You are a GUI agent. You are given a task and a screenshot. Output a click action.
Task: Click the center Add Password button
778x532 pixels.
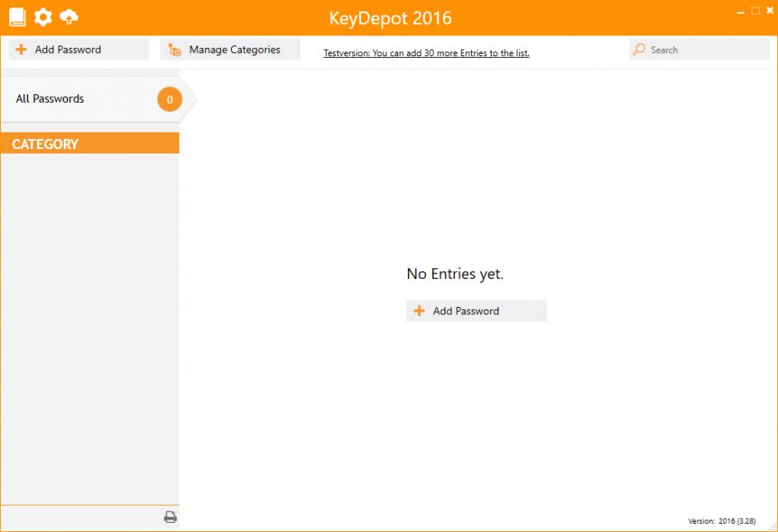click(x=477, y=311)
